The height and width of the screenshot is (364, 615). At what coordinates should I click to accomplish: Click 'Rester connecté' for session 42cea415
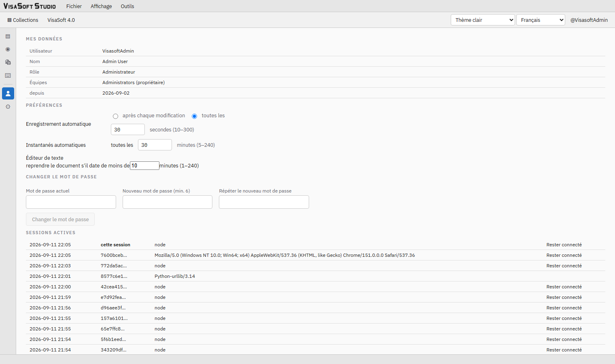(564, 287)
